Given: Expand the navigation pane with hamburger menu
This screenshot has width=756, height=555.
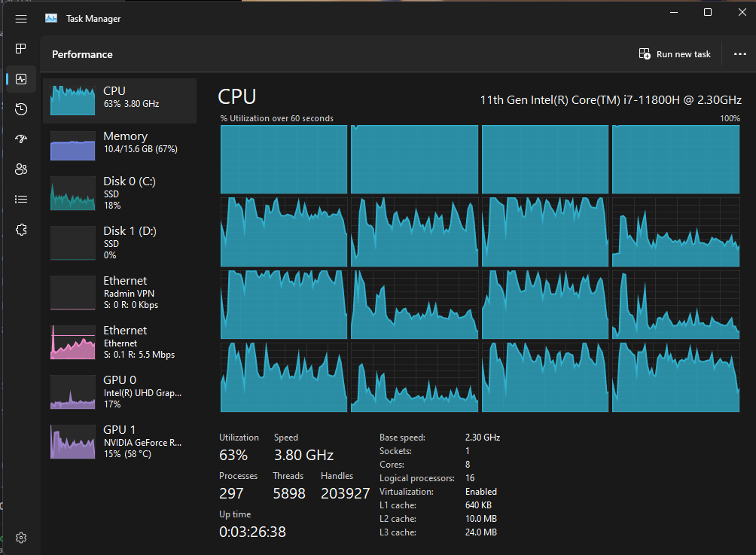Looking at the screenshot, I should (20, 19).
